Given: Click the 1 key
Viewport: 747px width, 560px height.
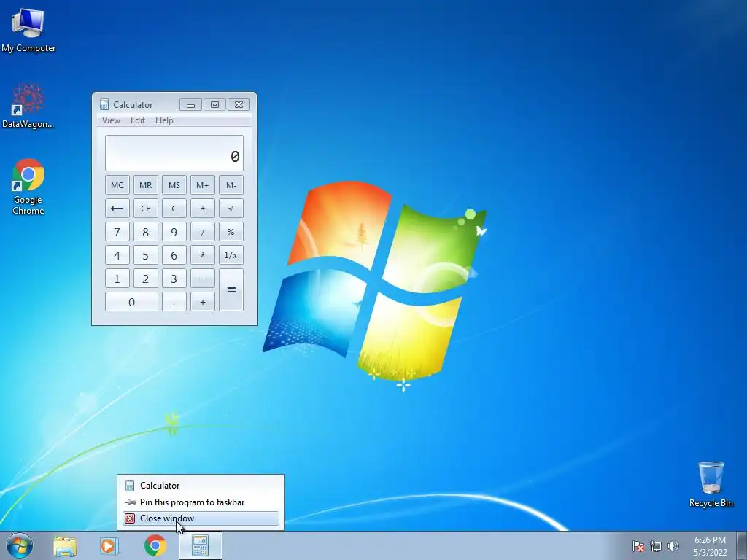Looking at the screenshot, I should tap(117, 279).
